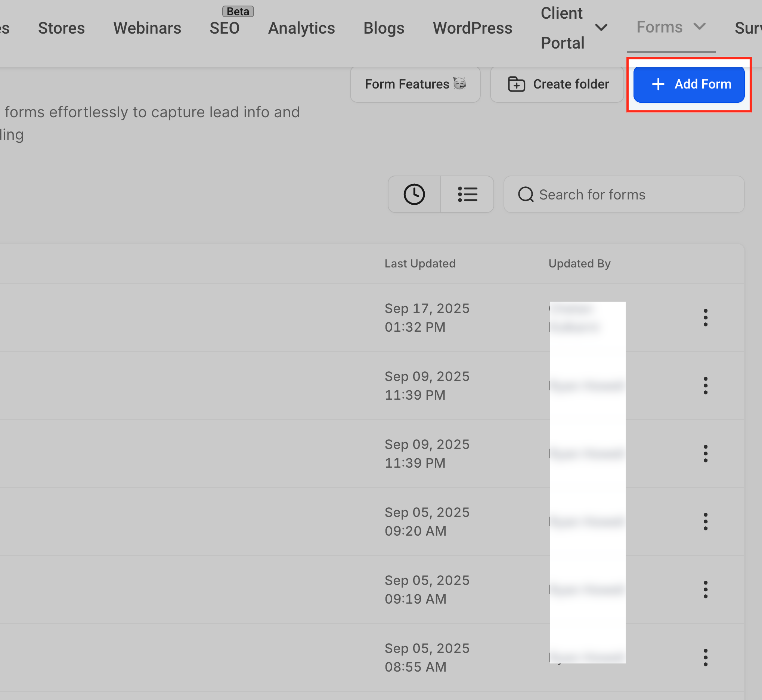Open options menu for Sep 17, 2025 row
762x700 pixels.
(705, 318)
